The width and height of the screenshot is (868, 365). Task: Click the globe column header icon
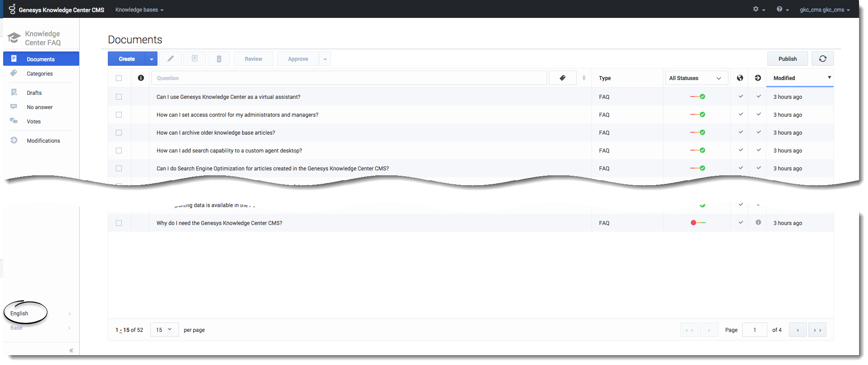click(x=740, y=78)
